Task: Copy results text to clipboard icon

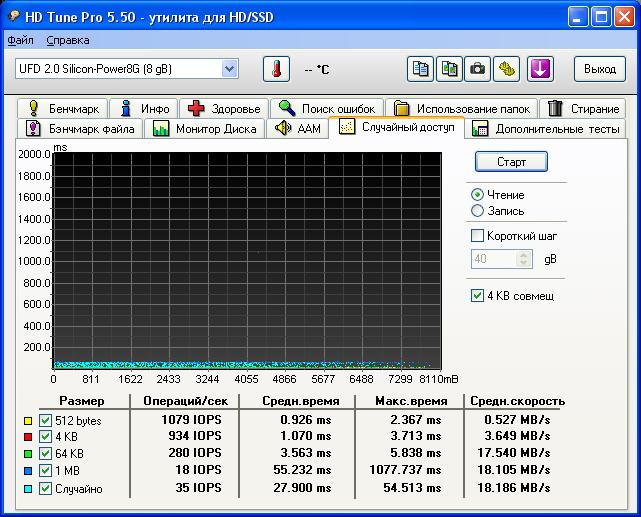Action: (420, 69)
